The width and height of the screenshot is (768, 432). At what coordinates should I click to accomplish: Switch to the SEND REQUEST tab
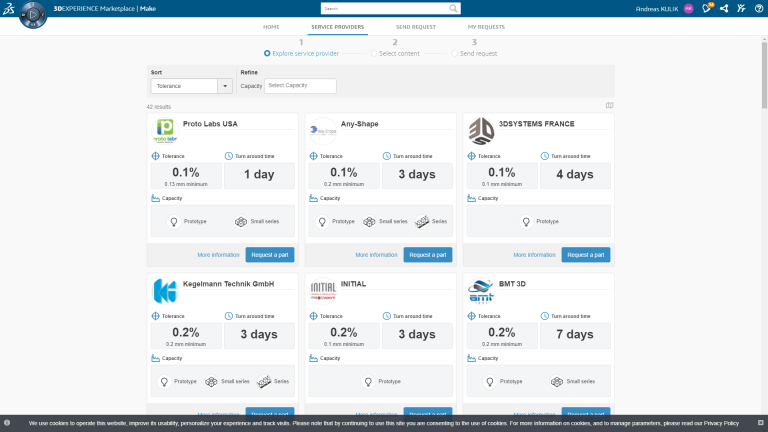click(x=416, y=27)
